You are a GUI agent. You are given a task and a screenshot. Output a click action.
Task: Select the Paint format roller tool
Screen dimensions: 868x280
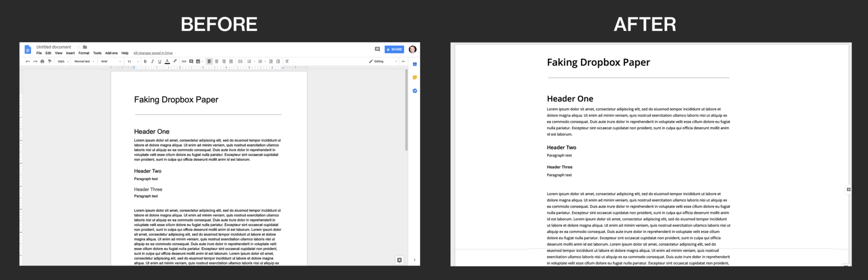49,62
